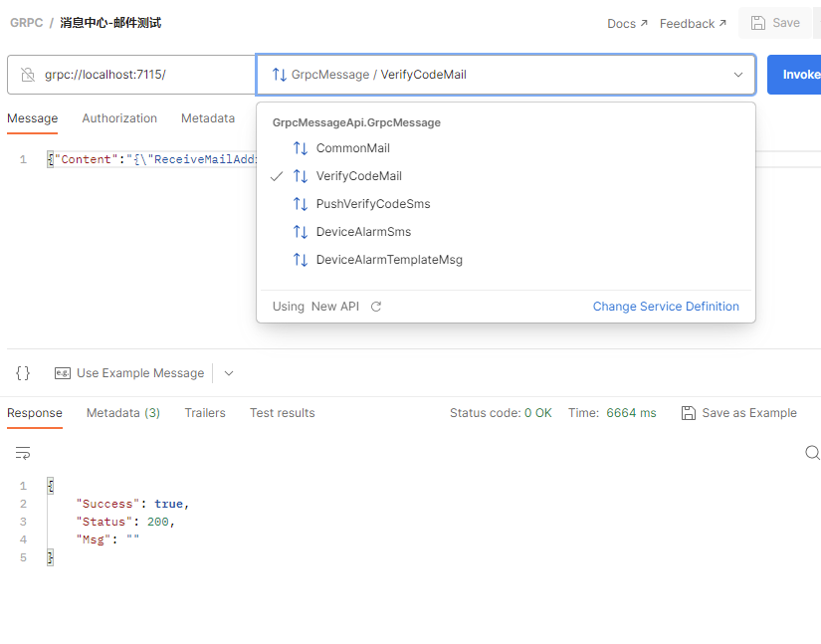Click the beautify braces icon
The width and height of the screenshot is (821, 644).
pyautogui.click(x=23, y=373)
